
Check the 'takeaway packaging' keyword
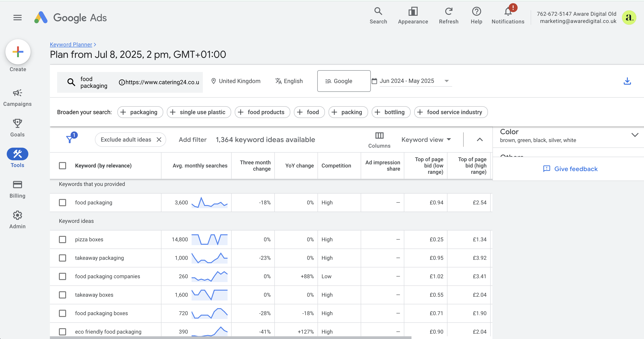tap(63, 258)
